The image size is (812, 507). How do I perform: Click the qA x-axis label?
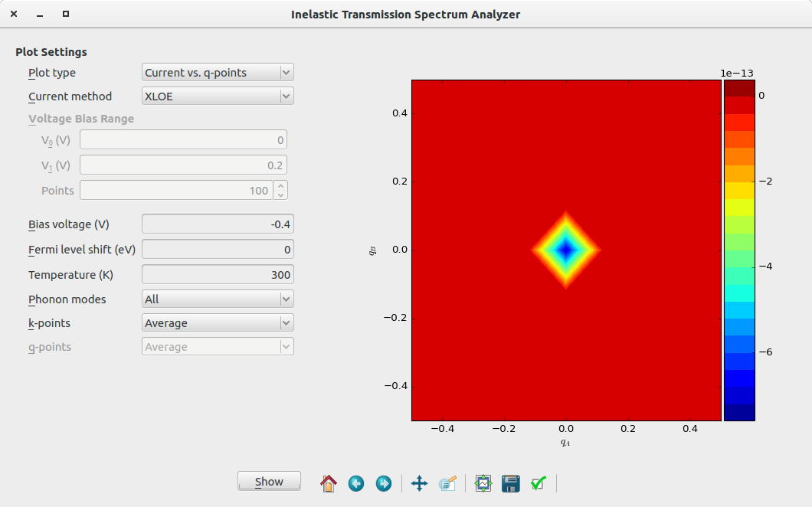(565, 442)
